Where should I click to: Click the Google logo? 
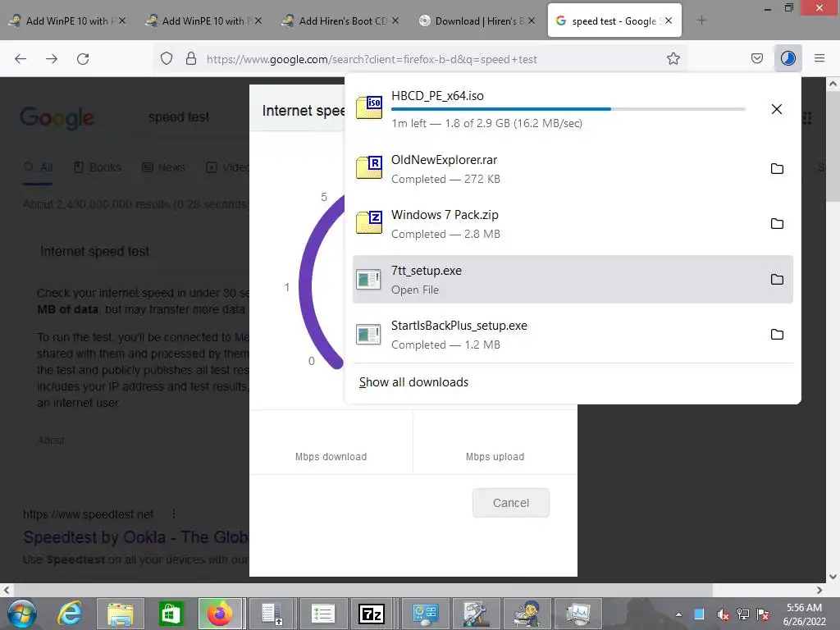coord(57,118)
